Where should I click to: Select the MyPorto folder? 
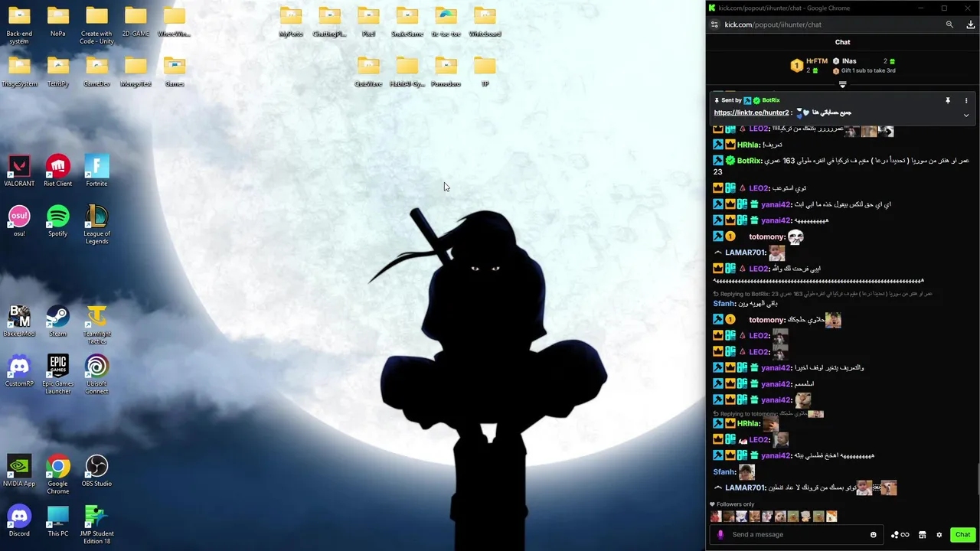pos(291,21)
